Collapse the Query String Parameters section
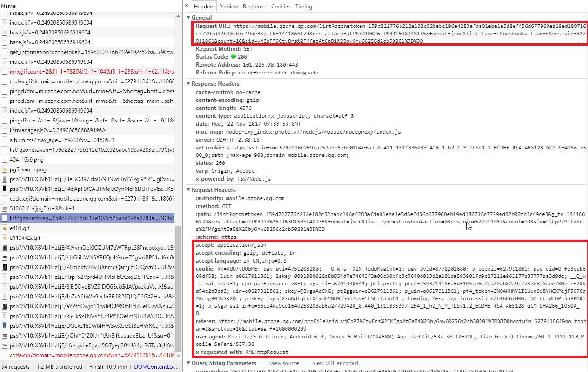Image resolution: width=588 pixels, height=372 pixels. [188, 363]
